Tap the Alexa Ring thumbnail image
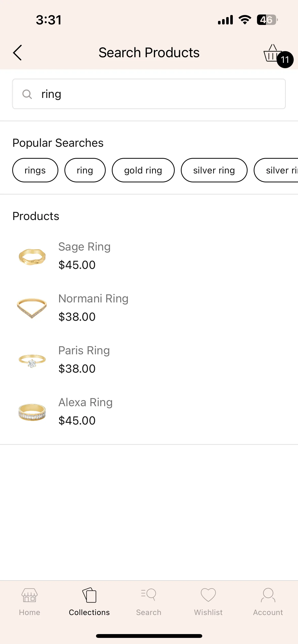 click(32, 412)
